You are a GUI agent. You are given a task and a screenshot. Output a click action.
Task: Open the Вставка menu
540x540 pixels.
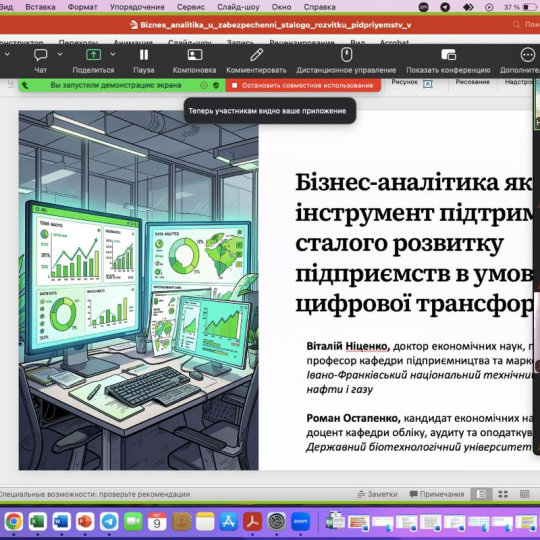pos(40,7)
